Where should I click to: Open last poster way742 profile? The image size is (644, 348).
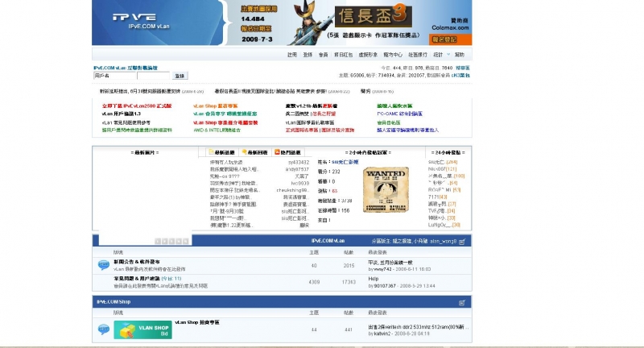[x=383, y=270]
